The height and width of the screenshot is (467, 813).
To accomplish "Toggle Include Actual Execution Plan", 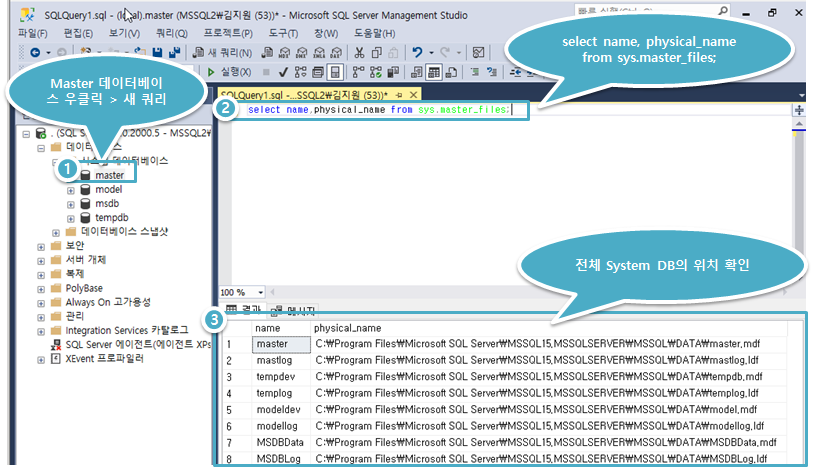I will pos(358,72).
